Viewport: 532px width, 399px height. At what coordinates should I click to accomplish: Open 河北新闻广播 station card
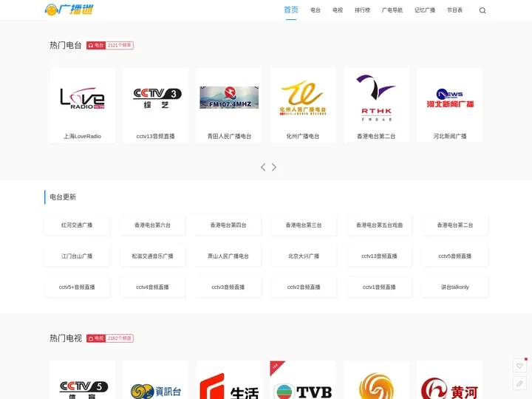coord(449,105)
